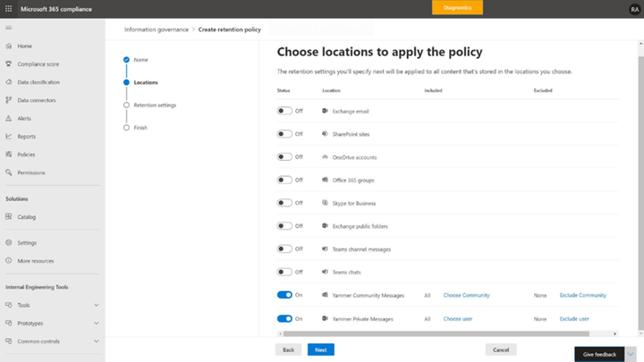Click the Catalog grid icon

point(9,216)
